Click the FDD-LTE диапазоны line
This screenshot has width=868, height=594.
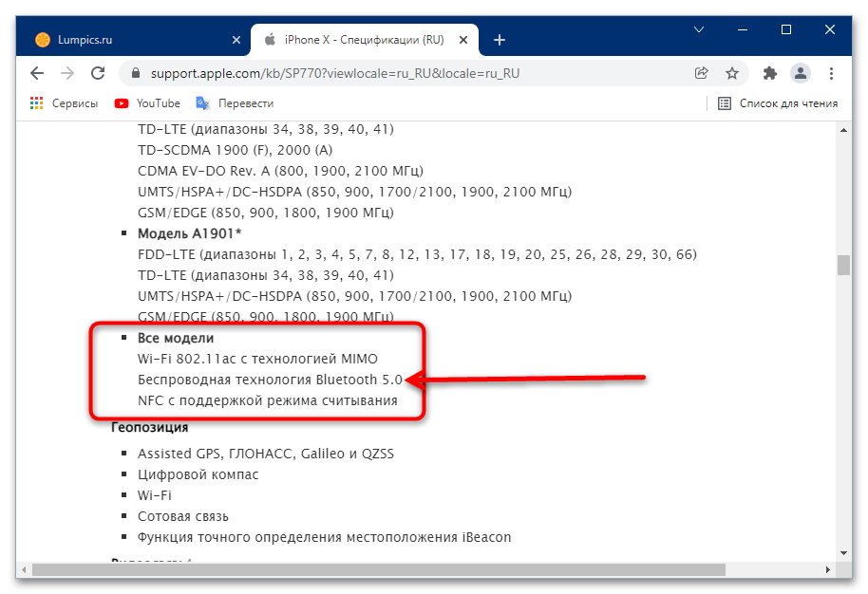pyautogui.click(x=417, y=254)
